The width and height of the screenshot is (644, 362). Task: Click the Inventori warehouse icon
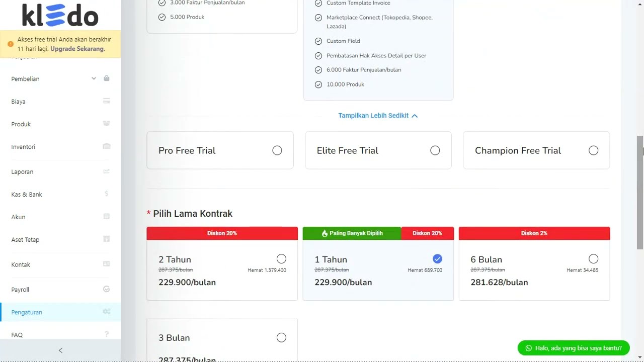tap(106, 146)
